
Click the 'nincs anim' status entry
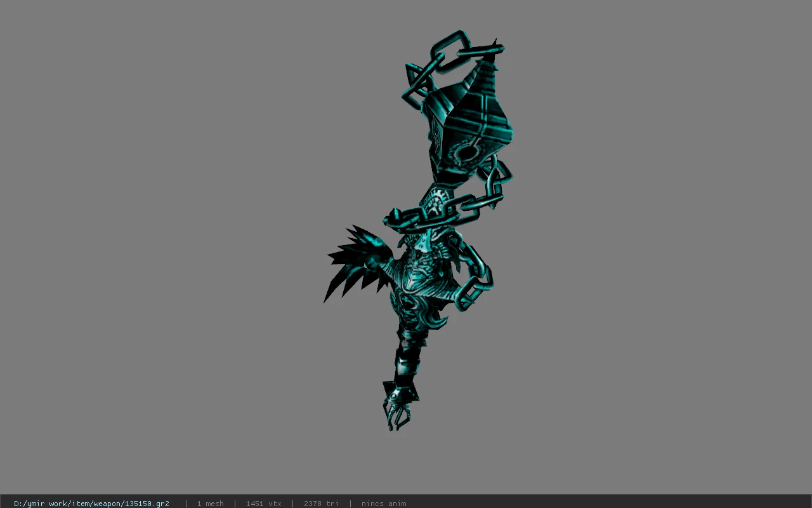[384, 504]
